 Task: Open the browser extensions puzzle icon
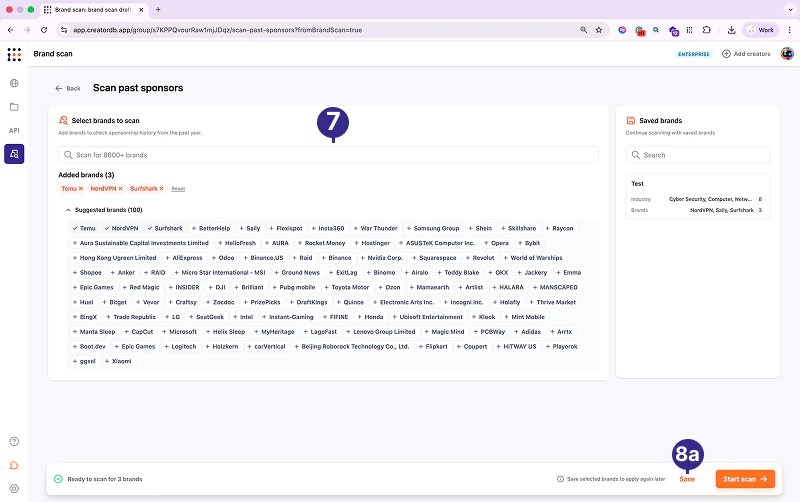(707, 30)
